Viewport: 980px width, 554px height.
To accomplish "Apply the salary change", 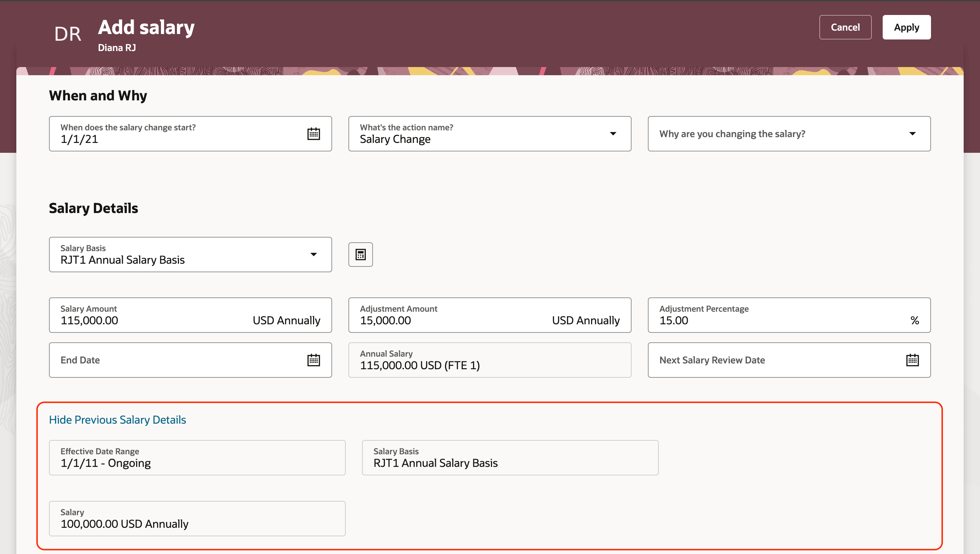I will [906, 27].
